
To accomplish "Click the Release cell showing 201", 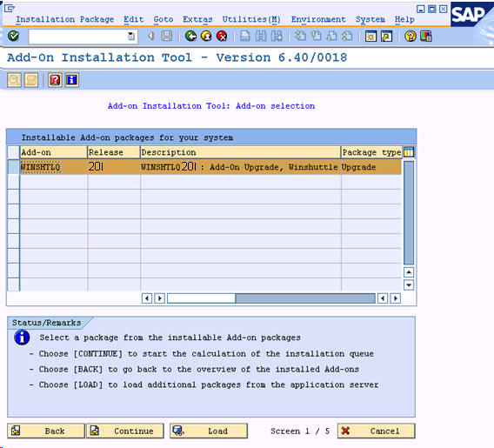I will click(114, 167).
